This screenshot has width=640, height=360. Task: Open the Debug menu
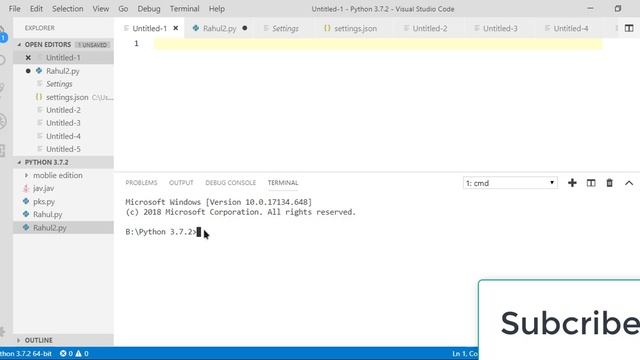(x=149, y=9)
